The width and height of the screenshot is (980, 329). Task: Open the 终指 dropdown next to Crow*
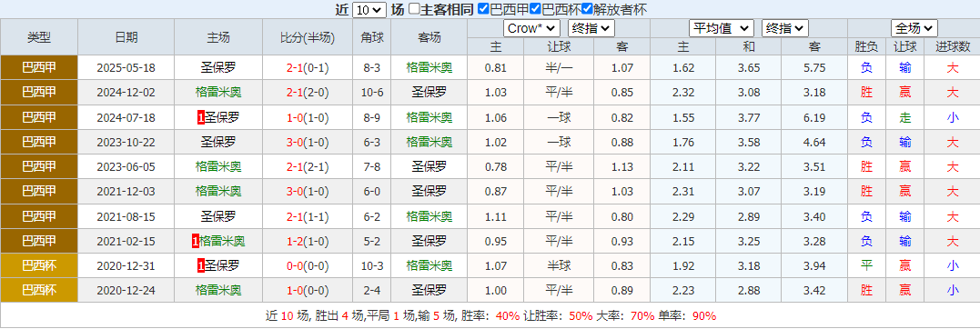click(591, 28)
